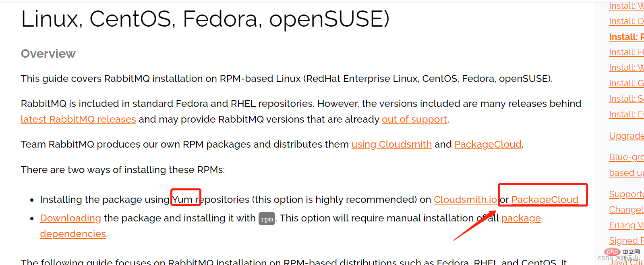
Task: Open the 'Blue-gre…' sidebar link
Action: [x=626, y=157]
